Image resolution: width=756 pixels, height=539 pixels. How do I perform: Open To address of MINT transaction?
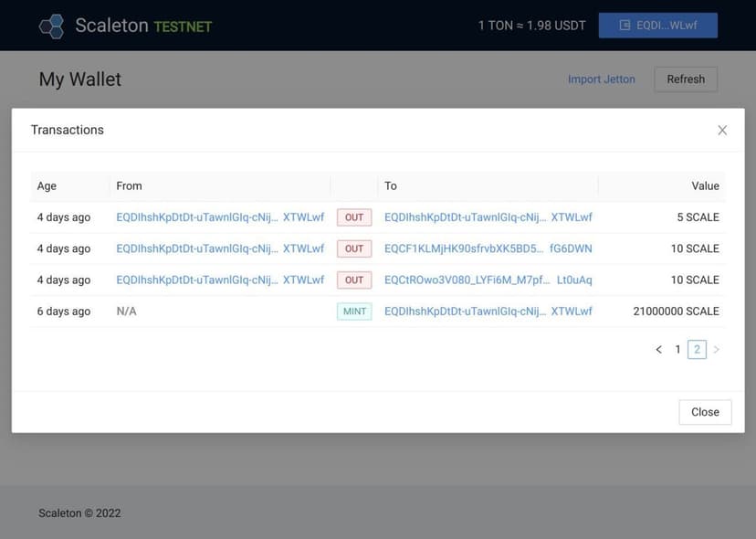[488, 312]
